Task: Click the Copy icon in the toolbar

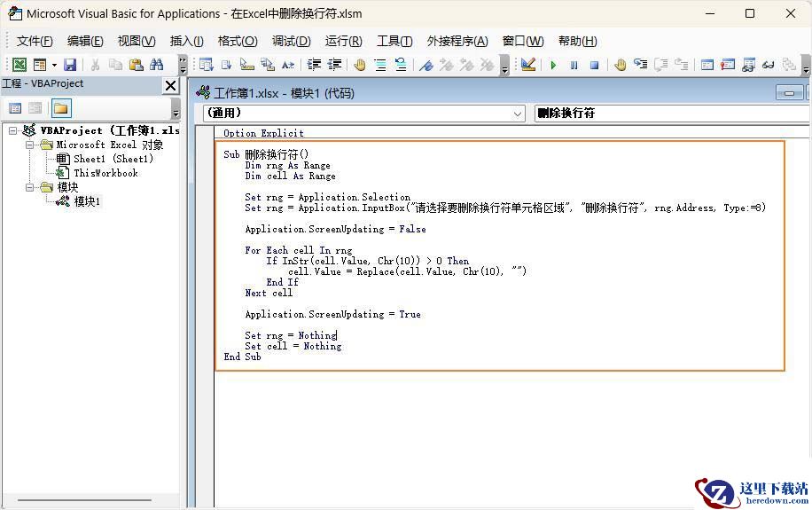Action: tap(115, 64)
